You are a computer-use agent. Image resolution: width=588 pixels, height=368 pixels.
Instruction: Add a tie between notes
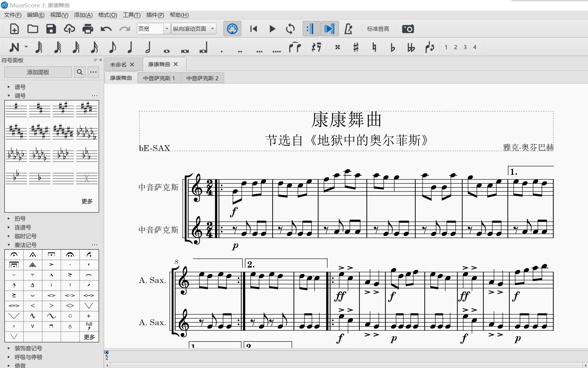click(295, 47)
